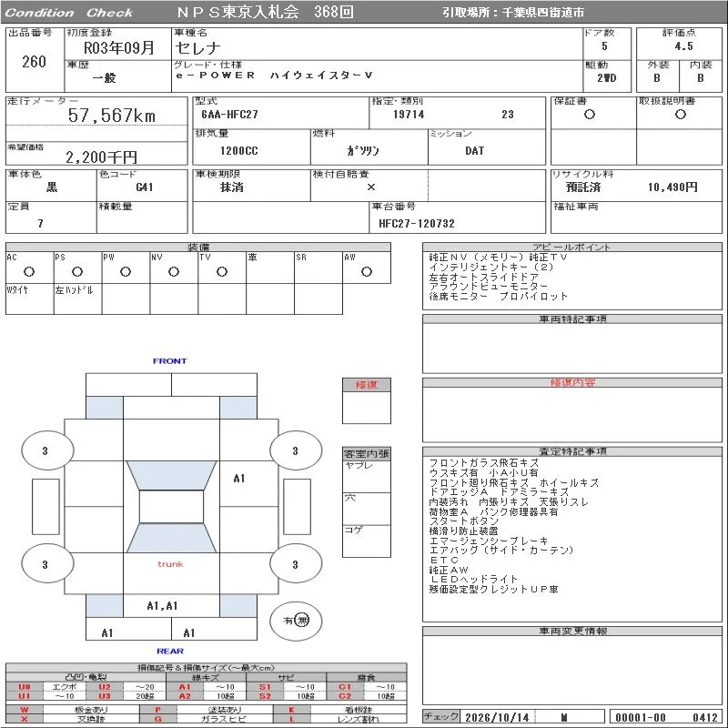Click the circle under 保証書
The height and width of the screenshot is (728, 728).
pos(590,115)
